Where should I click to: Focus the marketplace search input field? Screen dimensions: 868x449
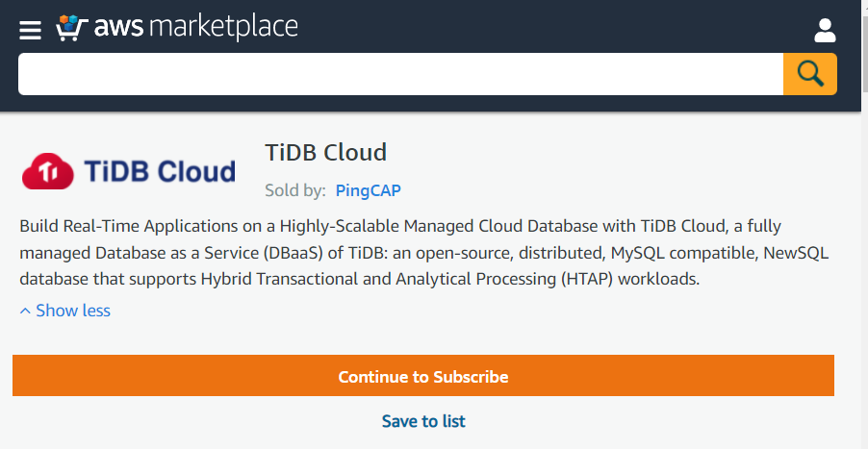pyautogui.click(x=400, y=74)
